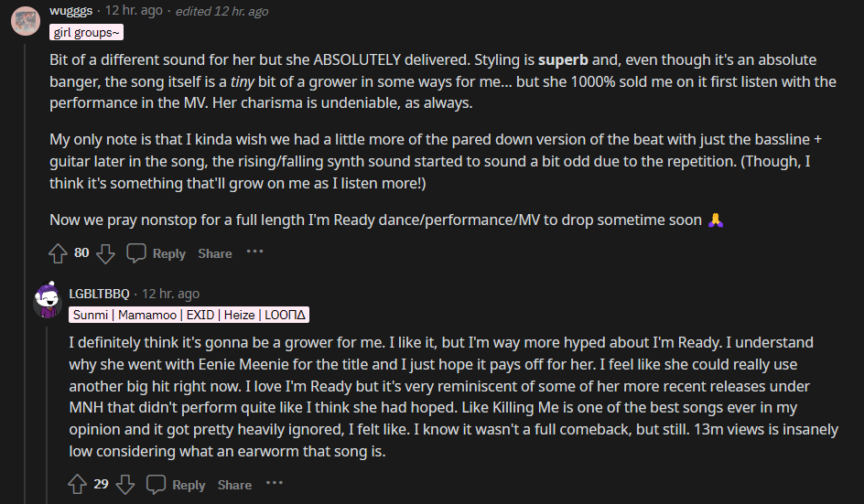The image size is (864, 504).
Task: Visit the wugggs username link
Action: (x=72, y=10)
